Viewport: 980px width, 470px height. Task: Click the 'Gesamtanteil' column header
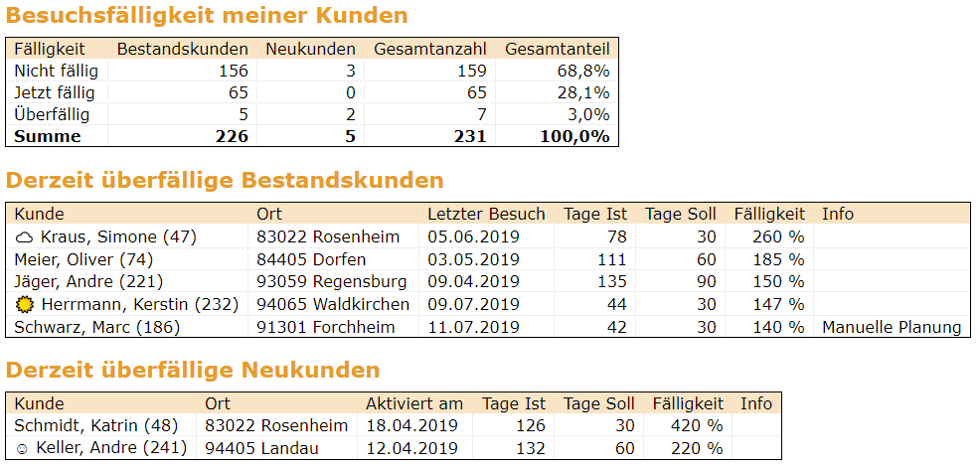557,49
